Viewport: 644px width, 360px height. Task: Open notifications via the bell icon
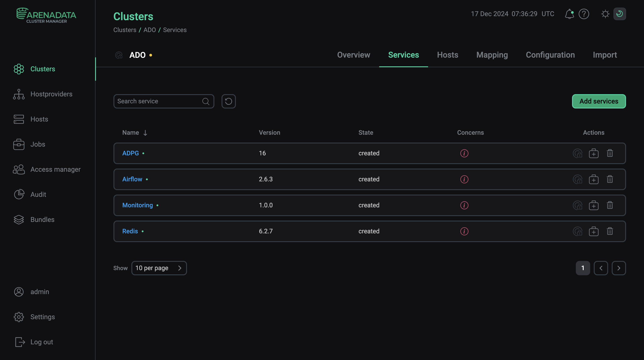click(569, 14)
